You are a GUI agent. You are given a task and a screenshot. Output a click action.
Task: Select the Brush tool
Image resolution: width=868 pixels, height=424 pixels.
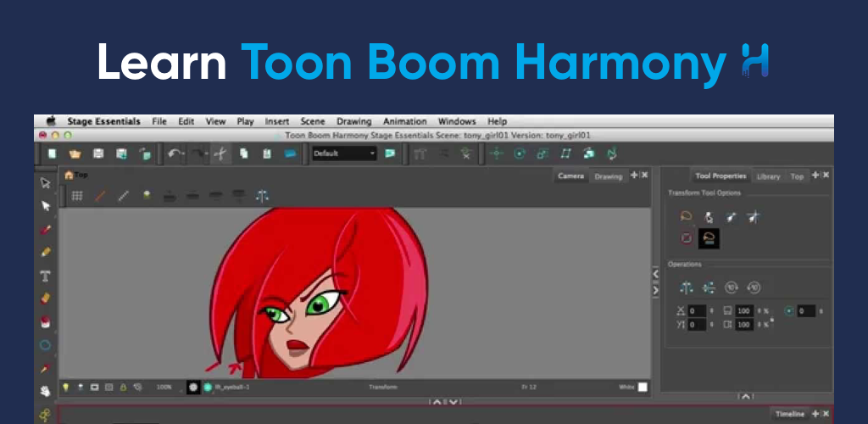pyautogui.click(x=46, y=229)
